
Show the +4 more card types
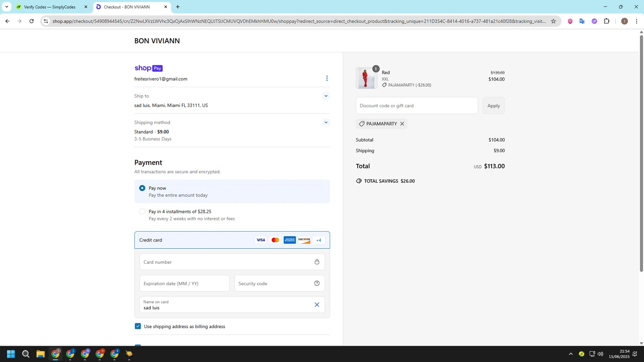319,240
